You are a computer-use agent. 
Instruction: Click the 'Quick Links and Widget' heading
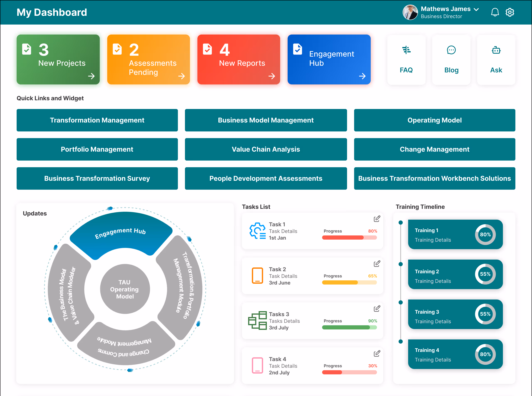tap(50, 98)
